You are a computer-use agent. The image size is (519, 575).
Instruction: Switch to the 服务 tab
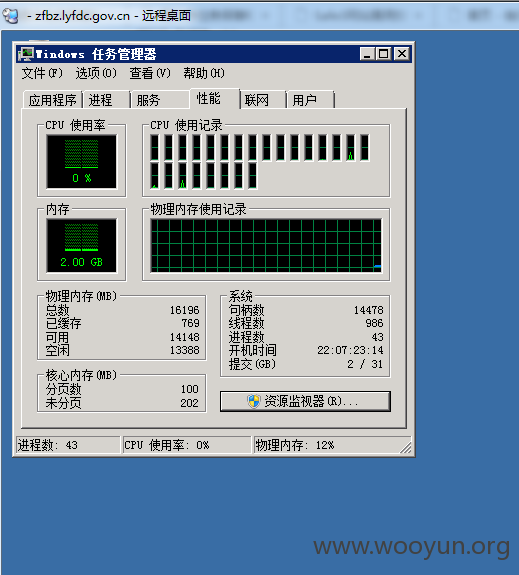(x=160, y=100)
